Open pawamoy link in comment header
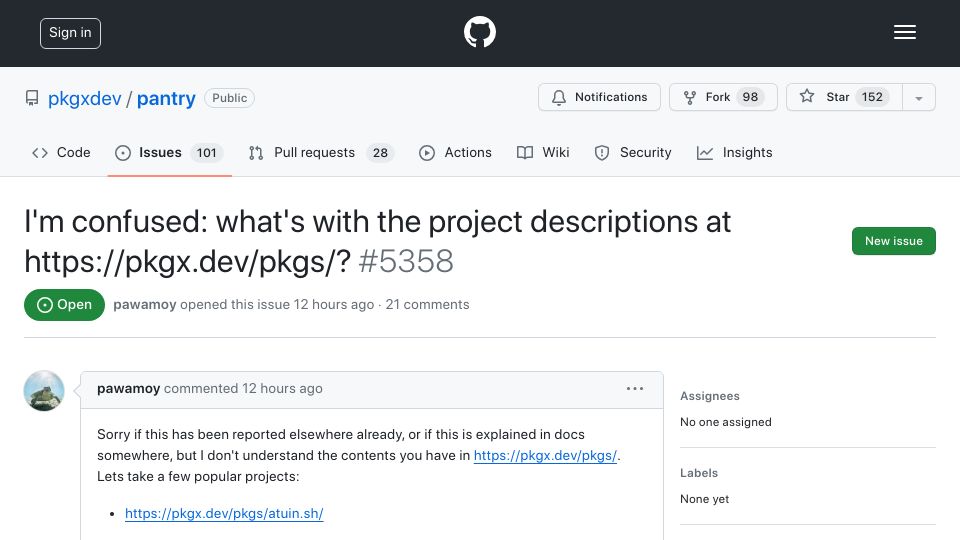This screenshot has width=960, height=540. 129,389
